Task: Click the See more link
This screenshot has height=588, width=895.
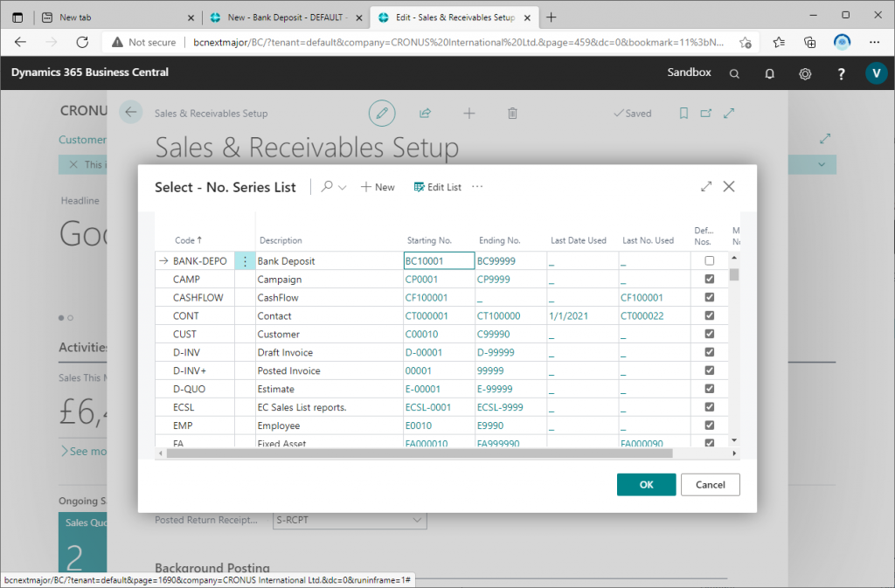Action: pyautogui.click(x=83, y=451)
